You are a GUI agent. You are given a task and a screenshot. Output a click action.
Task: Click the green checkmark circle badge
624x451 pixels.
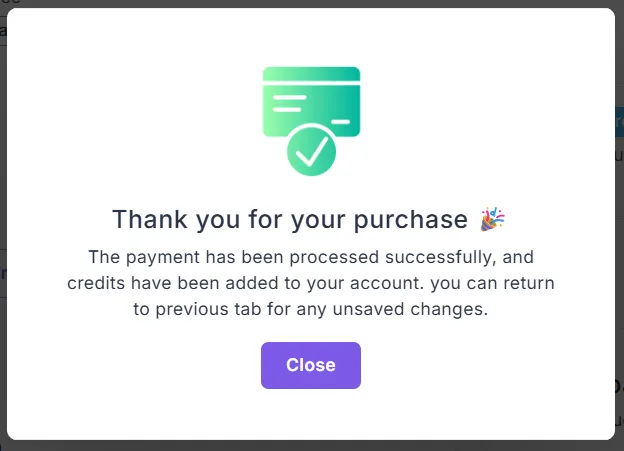click(x=311, y=152)
